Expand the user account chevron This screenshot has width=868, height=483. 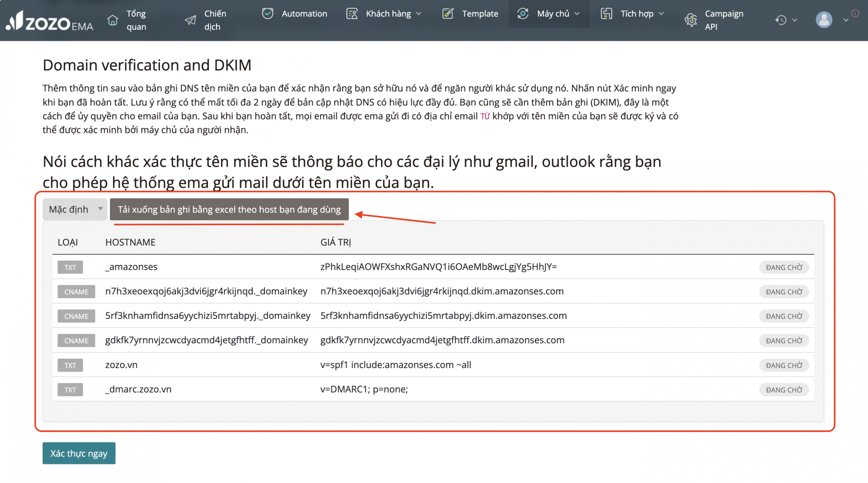coord(846,20)
